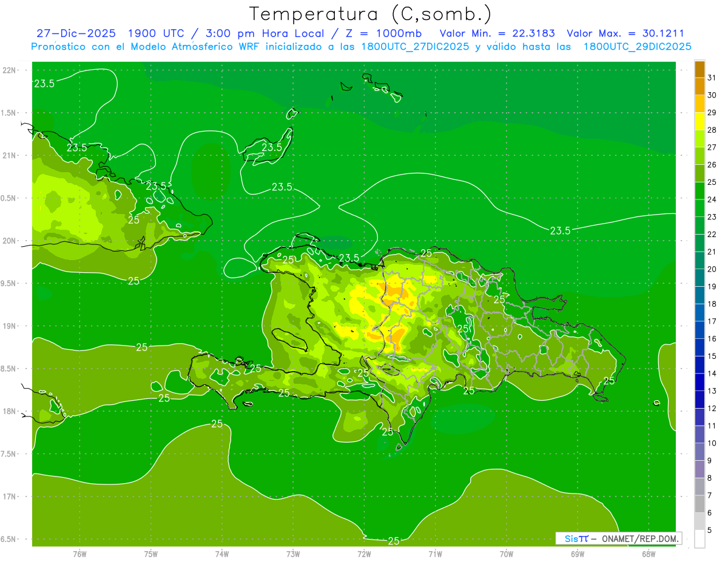Pick the orange-brown swatch between 30 and 31
This screenshot has width=728, height=562.
[699, 87]
